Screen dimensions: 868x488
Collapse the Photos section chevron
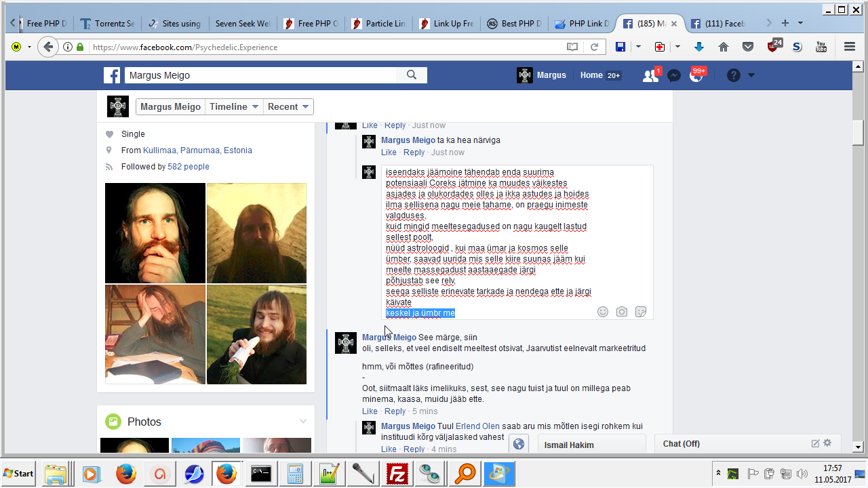pos(303,422)
